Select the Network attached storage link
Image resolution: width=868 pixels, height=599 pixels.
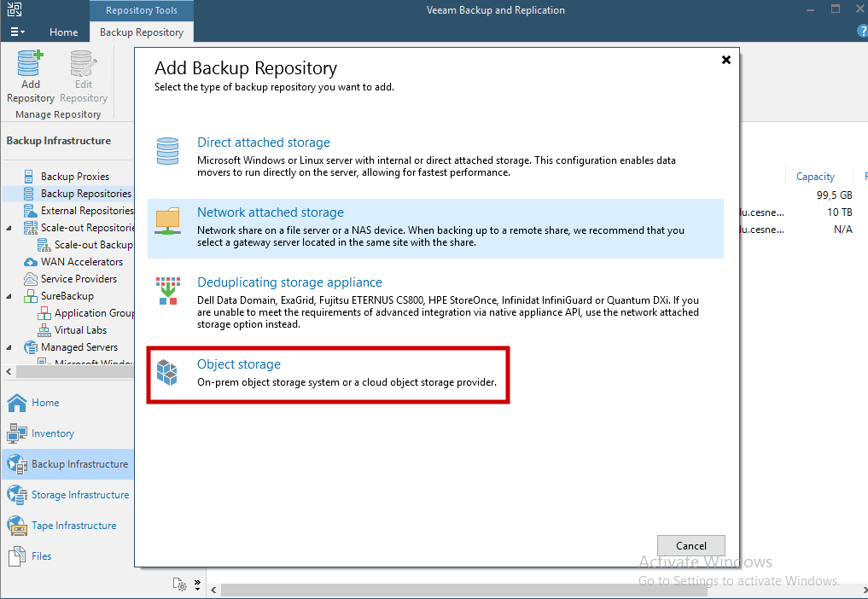270,212
